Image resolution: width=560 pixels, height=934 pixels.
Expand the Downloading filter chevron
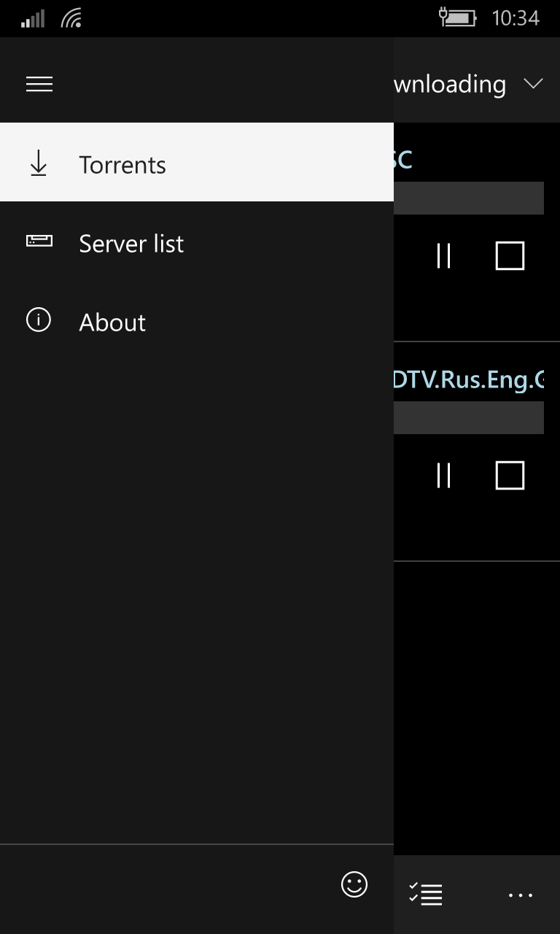[x=534, y=84]
